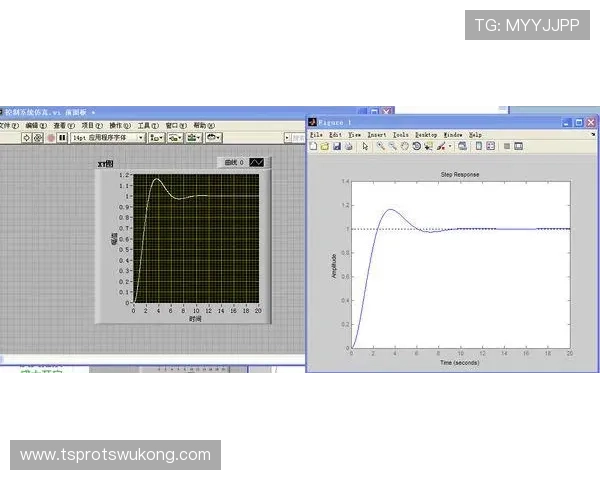Screen dimensions: 600x480
Task: Open the Insert menu in Figure 1
Action: 376,134
